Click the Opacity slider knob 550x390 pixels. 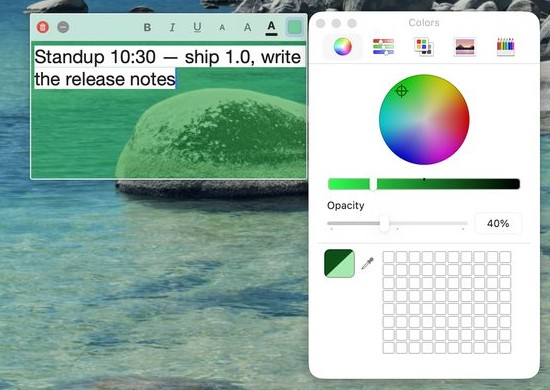(385, 223)
